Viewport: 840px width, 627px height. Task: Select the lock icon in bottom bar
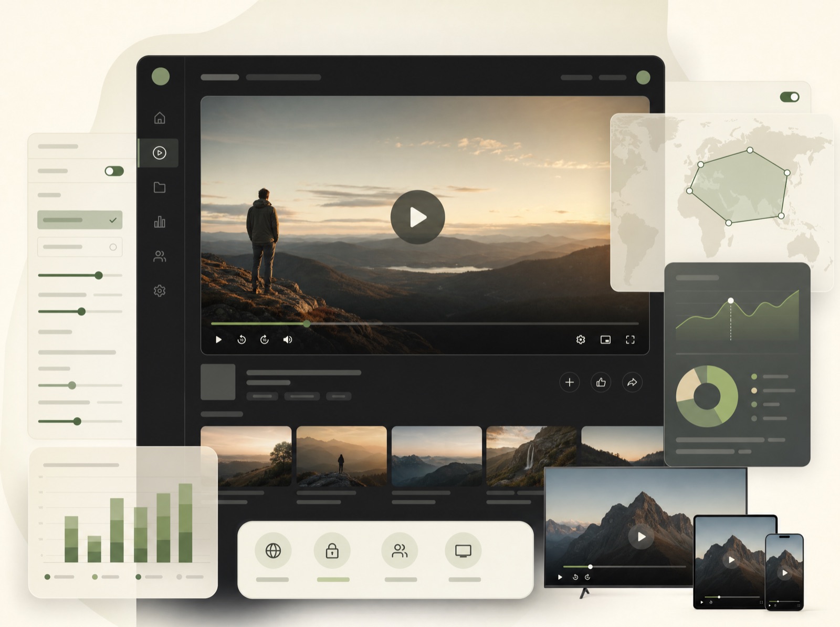click(x=332, y=550)
